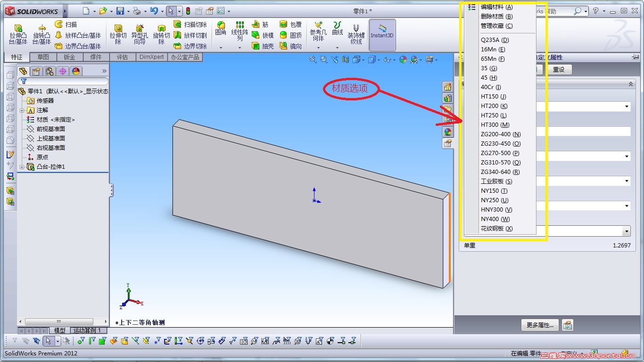The image size is (644, 362).
Task: Toggle the selection arrow in the bottom toolbar
Action: point(48,341)
